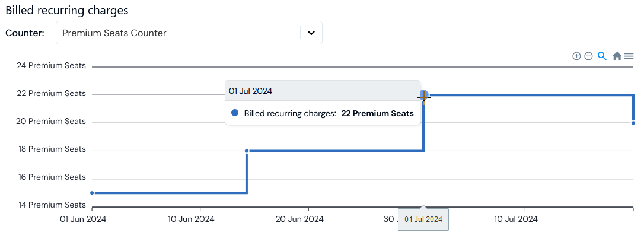Activate the selection zoom magnifier tool
The image size is (644, 239).
point(602,56)
